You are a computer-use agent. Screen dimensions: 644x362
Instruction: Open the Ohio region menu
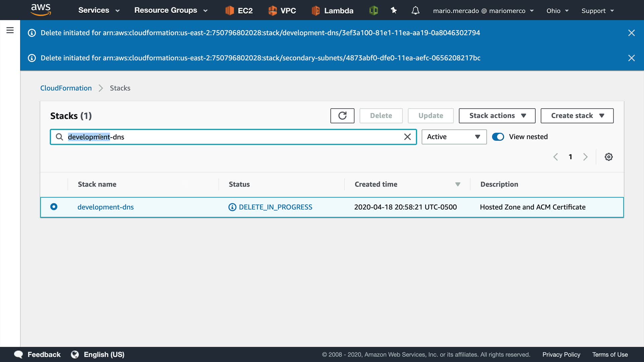pyautogui.click(x=557, y=11)
